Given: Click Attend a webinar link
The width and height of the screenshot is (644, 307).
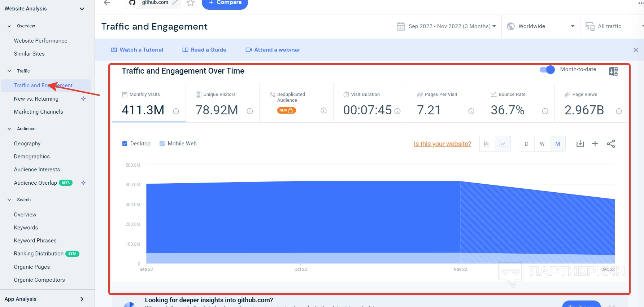Looking at the screenshot, I should point(273,50).
